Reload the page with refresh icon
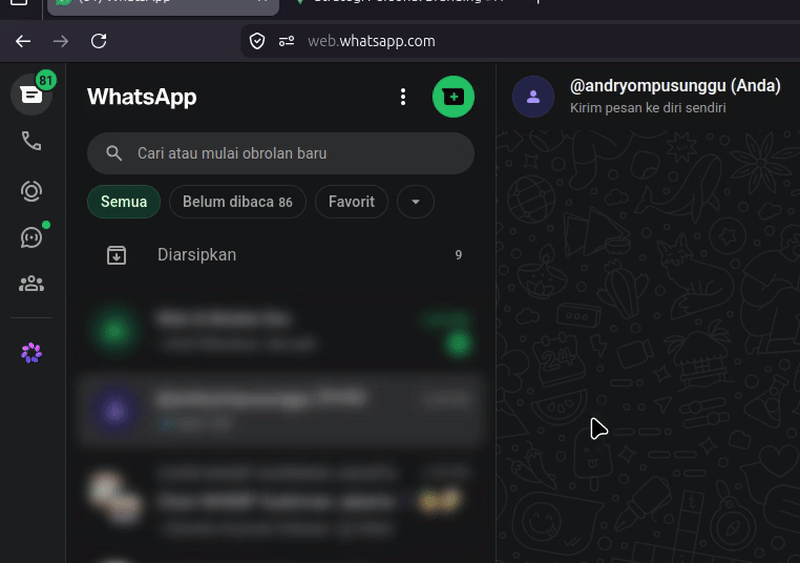Image resolution: width=800 pixels, height=563 pixels. pos(98,41)
